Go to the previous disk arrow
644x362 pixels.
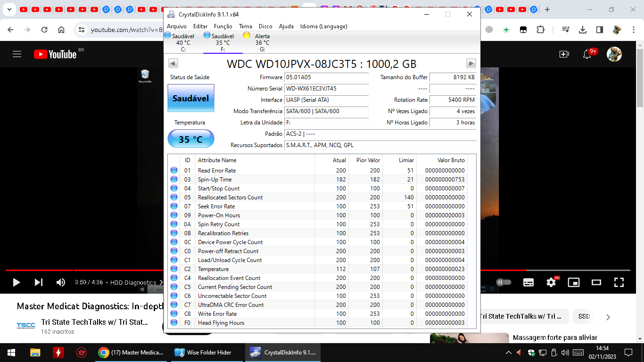(x=173, y=64)
